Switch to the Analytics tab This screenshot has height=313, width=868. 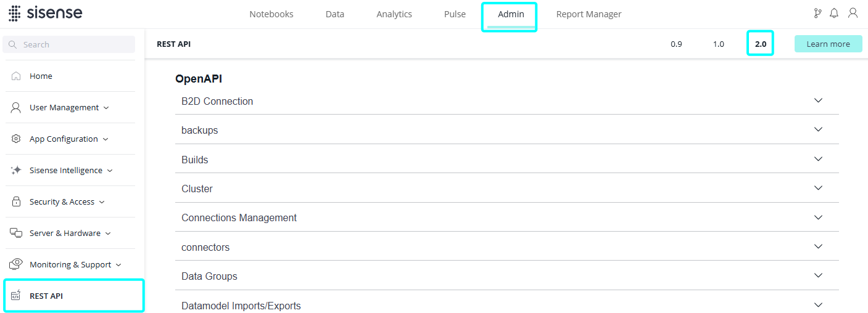click(394, 14)
